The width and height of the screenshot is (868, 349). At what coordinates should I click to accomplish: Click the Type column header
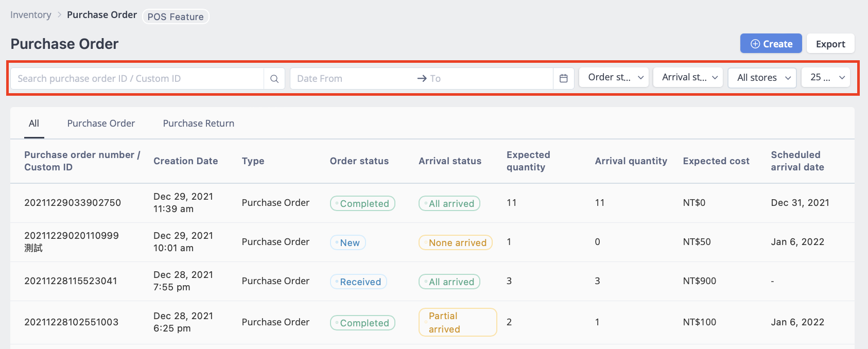point(253,161)
